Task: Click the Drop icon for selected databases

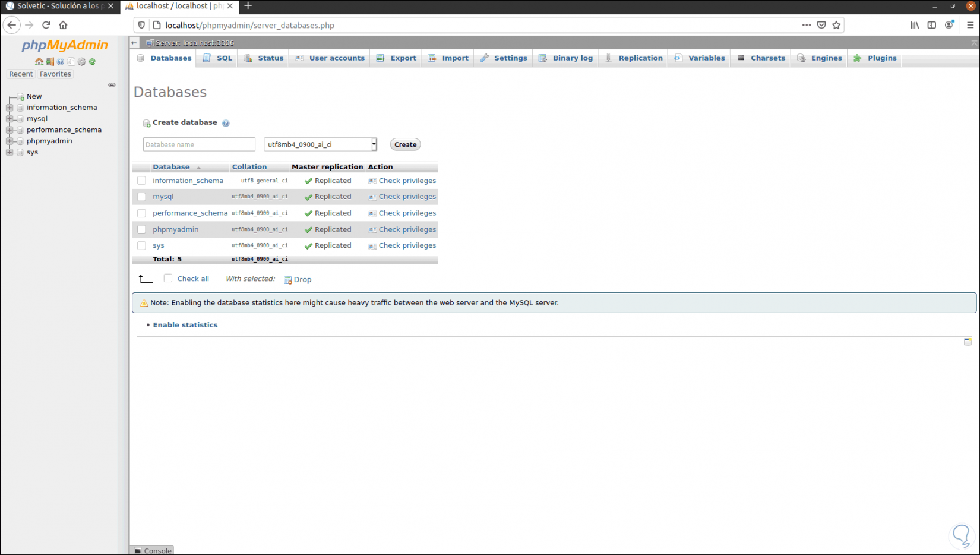Action: (288, 280)
